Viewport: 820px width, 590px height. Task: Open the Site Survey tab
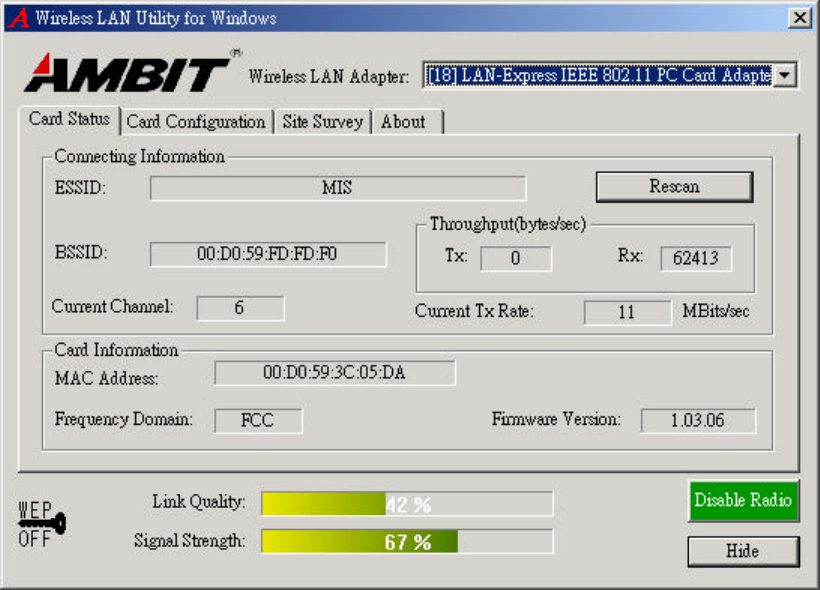pos(323,122)
